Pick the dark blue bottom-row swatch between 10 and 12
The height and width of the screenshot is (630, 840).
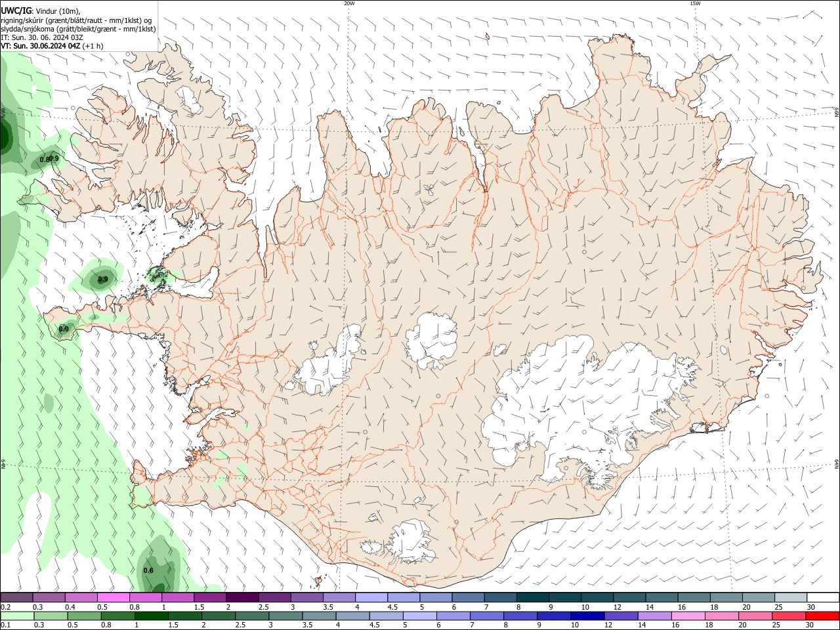click(586, 616)
